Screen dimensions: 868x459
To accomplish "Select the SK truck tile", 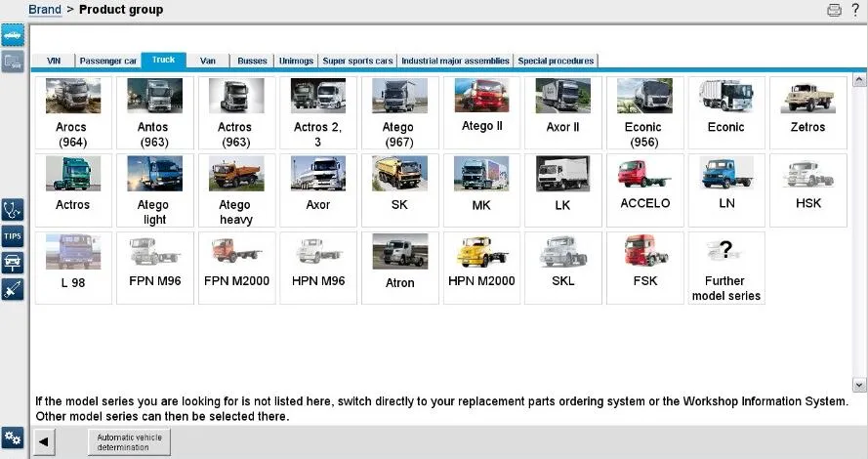I will [x=399, y=190].
